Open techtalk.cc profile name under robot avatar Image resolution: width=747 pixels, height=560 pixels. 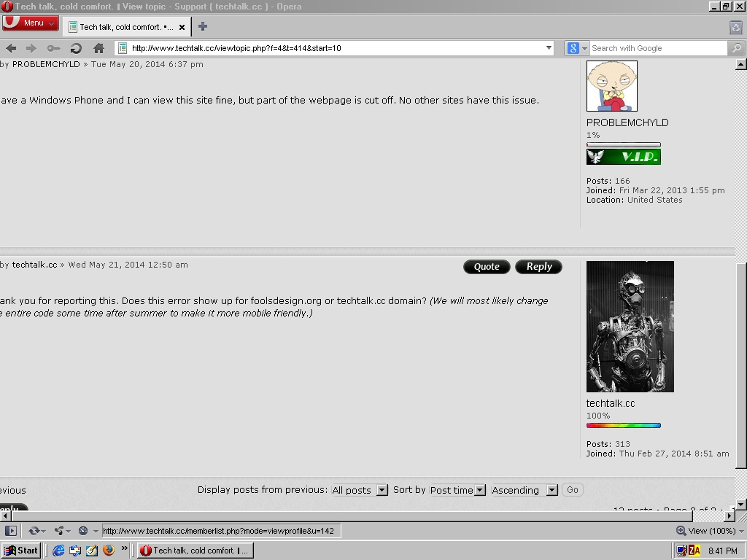coord(611,403)
